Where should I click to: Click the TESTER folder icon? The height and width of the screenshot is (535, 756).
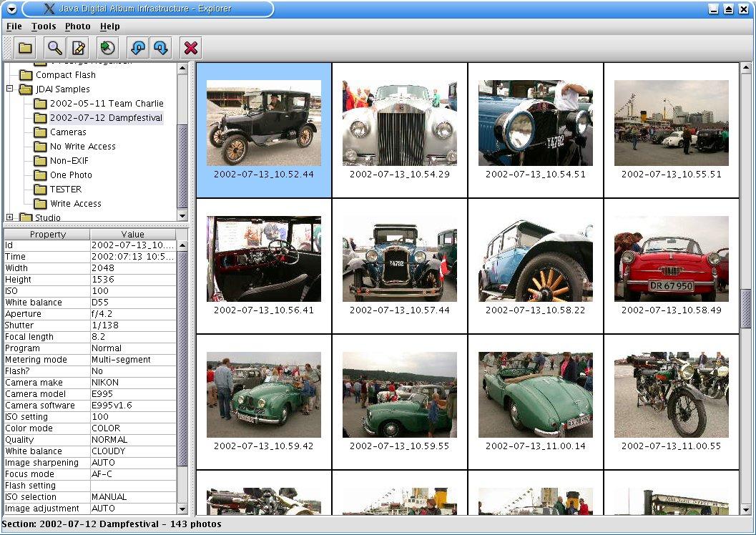click(x=41, y=190)
